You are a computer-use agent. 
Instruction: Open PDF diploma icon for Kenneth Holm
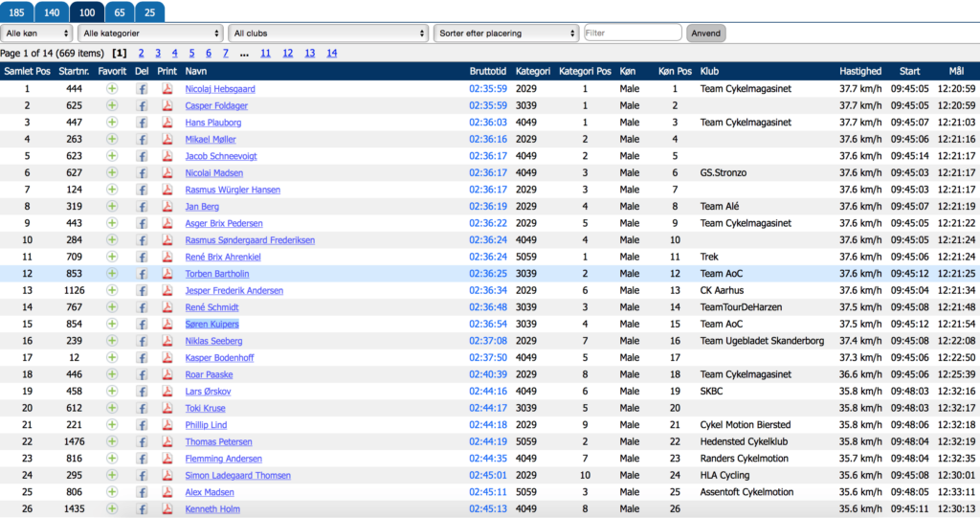coord(167,509)
